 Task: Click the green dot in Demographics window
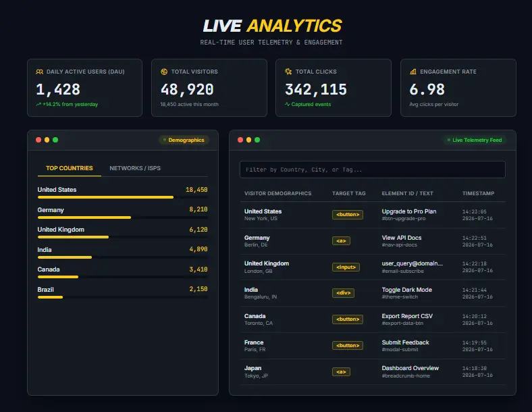(55, 140)
